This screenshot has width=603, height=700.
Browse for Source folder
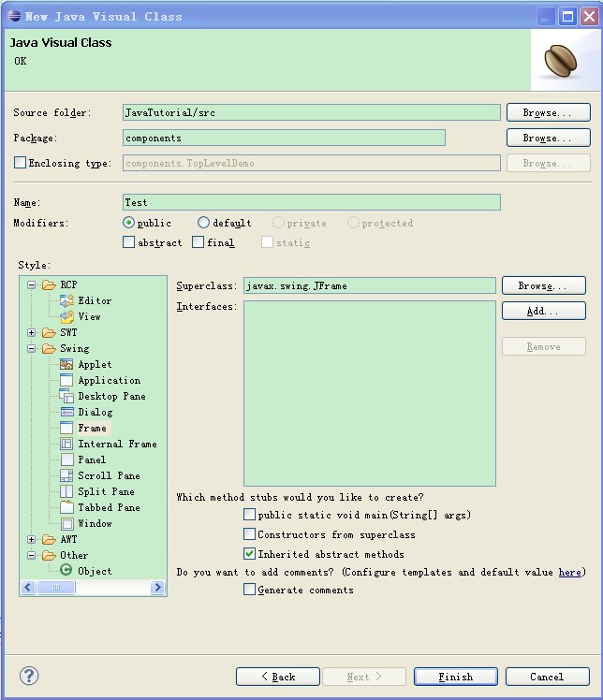click(x=549, y=112)
